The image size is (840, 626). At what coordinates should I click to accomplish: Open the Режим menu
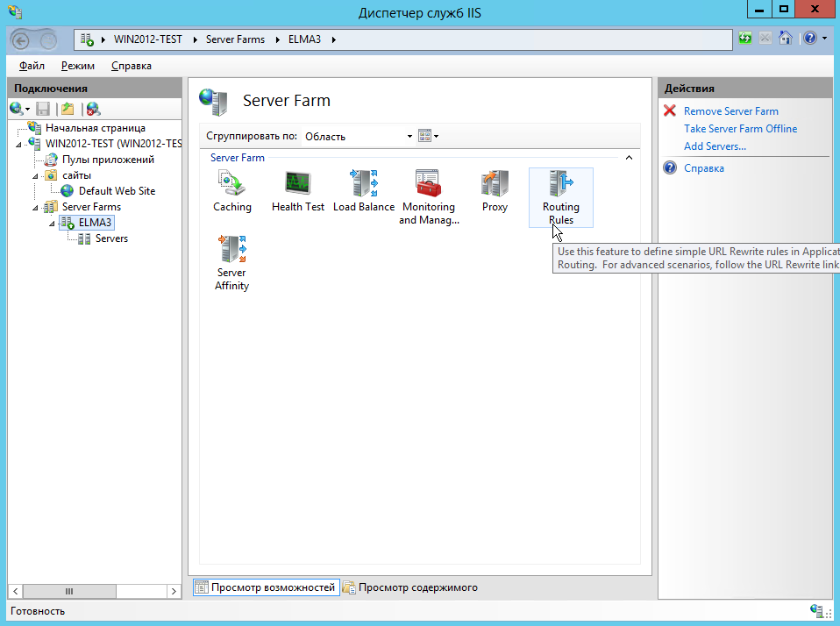pyautogui.click(x=78, y=66)
